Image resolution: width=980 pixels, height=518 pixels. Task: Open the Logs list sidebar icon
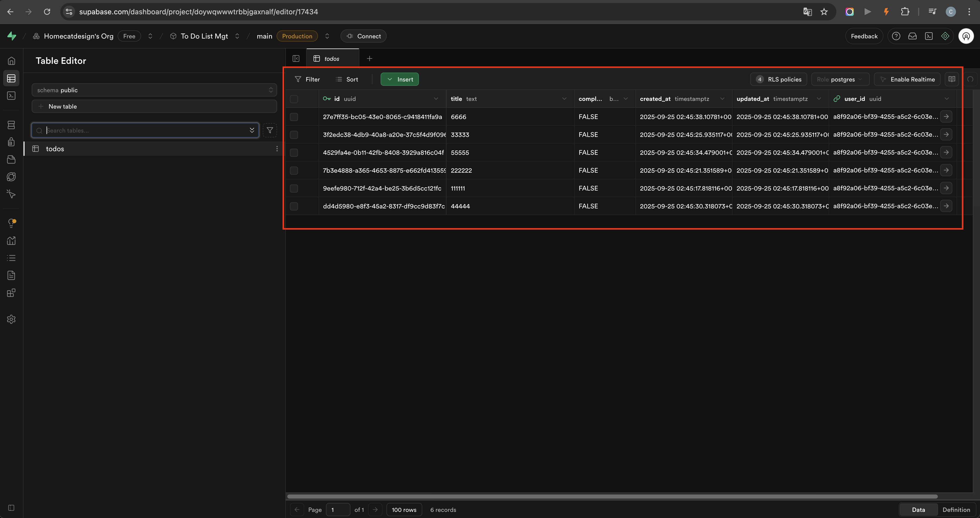[x=12, y=258]
